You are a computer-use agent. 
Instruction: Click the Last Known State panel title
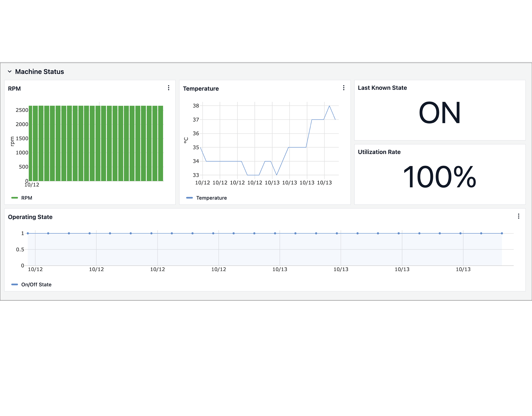tap(382, 88)
